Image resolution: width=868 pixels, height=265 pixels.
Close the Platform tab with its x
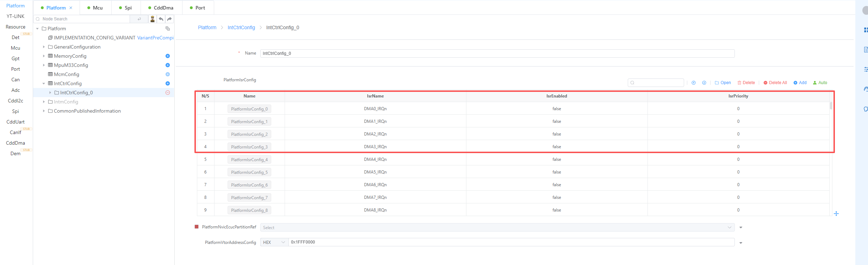click(x=71, y=8)
